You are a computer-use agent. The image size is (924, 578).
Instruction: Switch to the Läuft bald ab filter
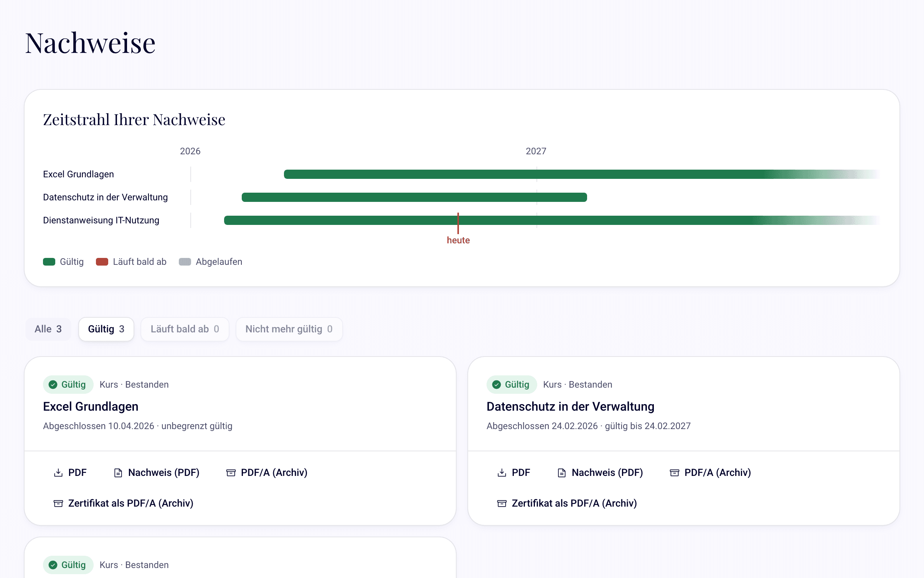click(x=185, y=329)
